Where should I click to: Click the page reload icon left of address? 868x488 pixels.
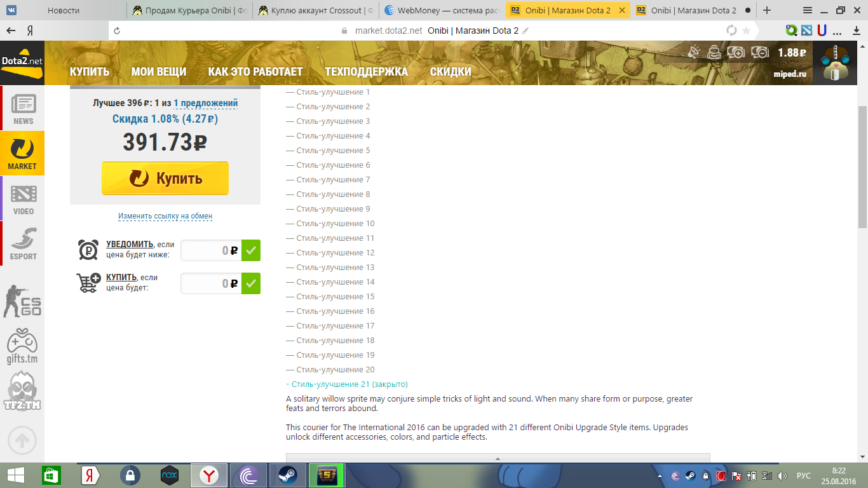116,30
